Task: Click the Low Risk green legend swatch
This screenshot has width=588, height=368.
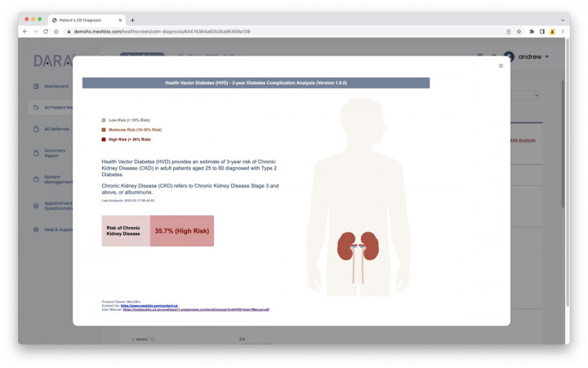Action: 104,120
